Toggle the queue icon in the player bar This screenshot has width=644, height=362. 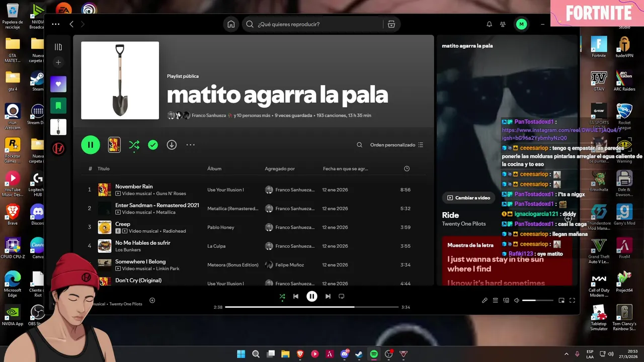coord(495,301)
